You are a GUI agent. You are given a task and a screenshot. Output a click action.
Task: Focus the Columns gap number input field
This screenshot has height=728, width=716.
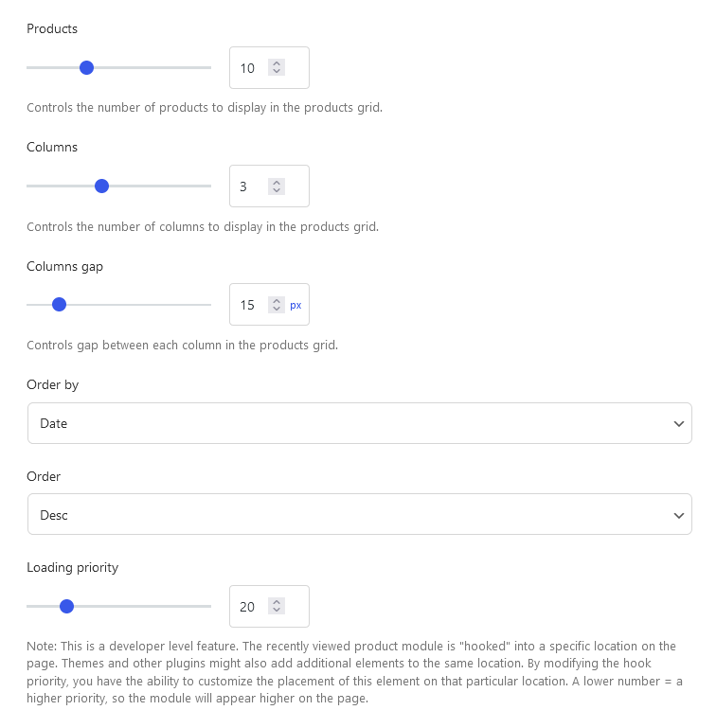pos(250,305)
